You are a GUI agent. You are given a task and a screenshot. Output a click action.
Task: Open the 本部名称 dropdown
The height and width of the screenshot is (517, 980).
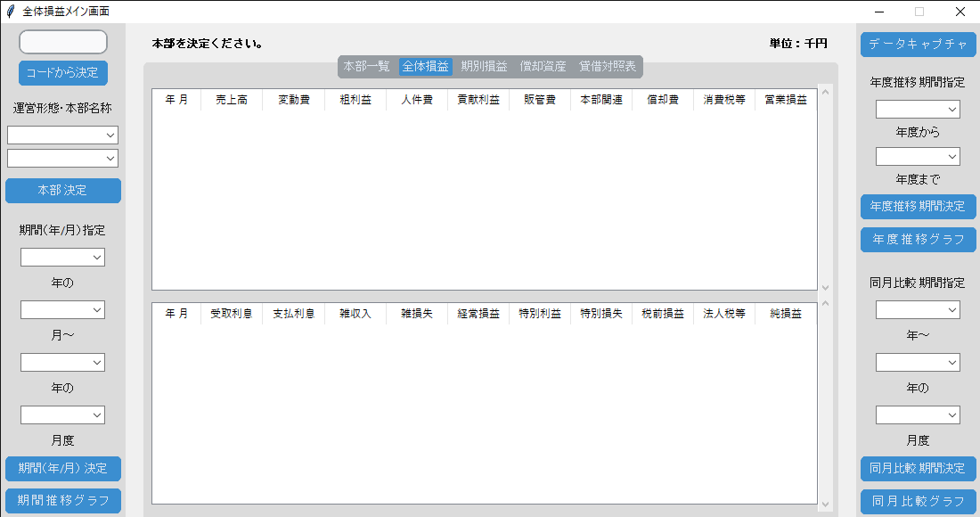pyautogui.click(x=62, y=158)
